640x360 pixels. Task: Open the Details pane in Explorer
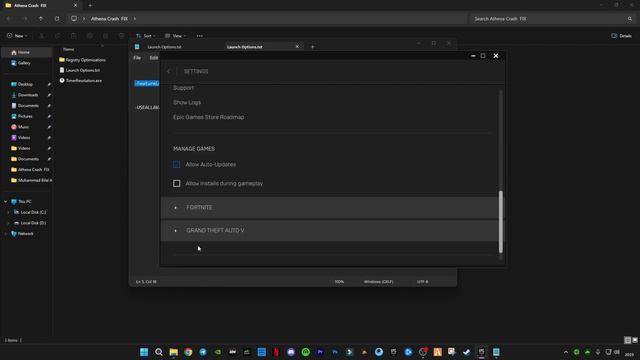(621, 36)
